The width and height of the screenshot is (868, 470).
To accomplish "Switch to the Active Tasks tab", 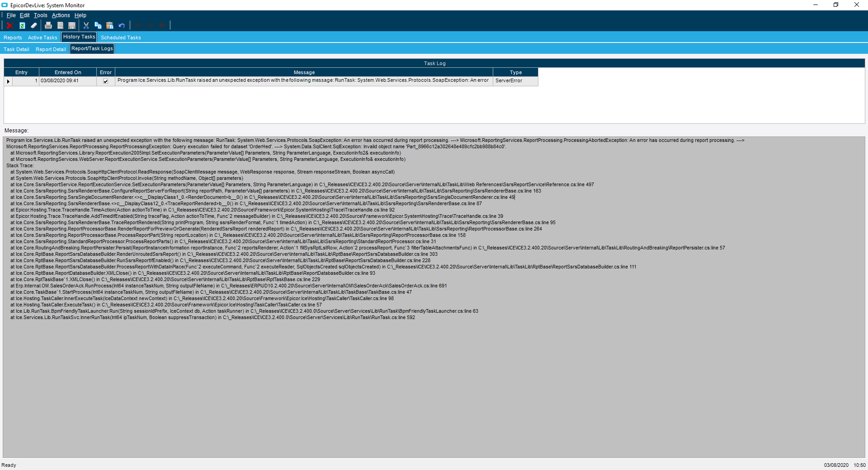I will point(42,38).
